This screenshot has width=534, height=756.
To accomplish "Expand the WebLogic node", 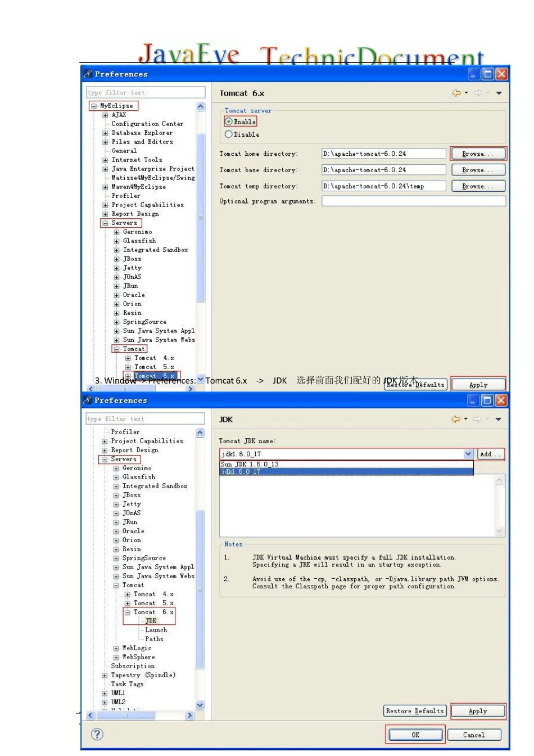I will pyautogui.click(x=116, y=649).
